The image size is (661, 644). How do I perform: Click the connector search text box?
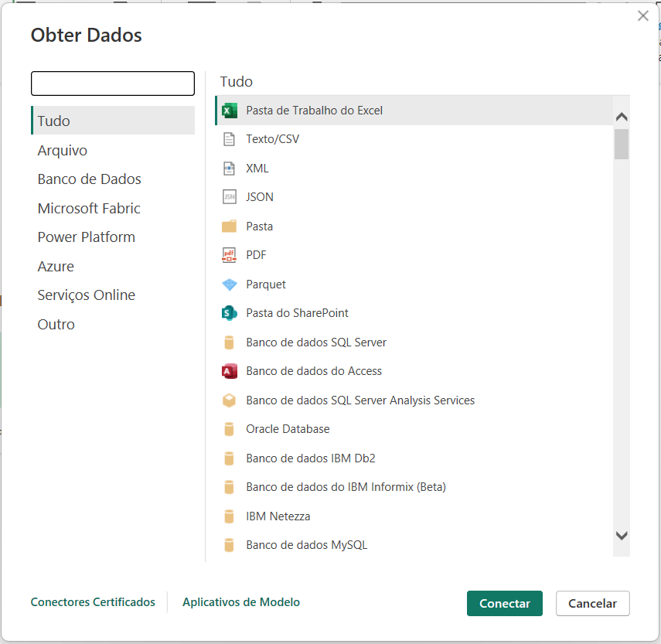pos(113,83)
